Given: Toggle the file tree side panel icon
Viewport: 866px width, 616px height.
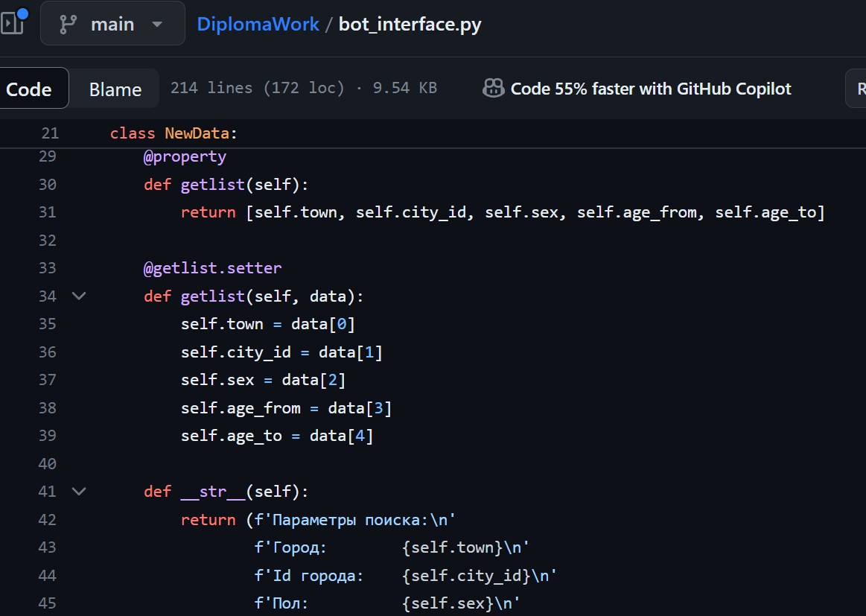Looking at the screenshot, I should 12,22.
